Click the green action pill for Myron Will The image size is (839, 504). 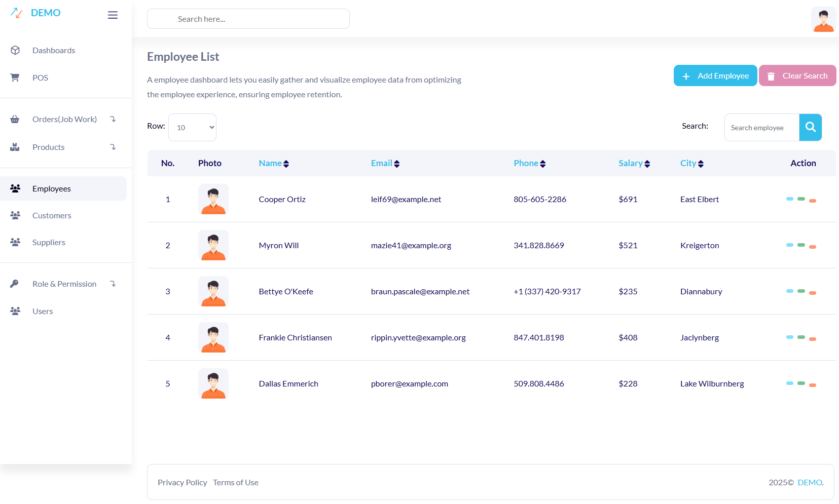coord(801,245)
